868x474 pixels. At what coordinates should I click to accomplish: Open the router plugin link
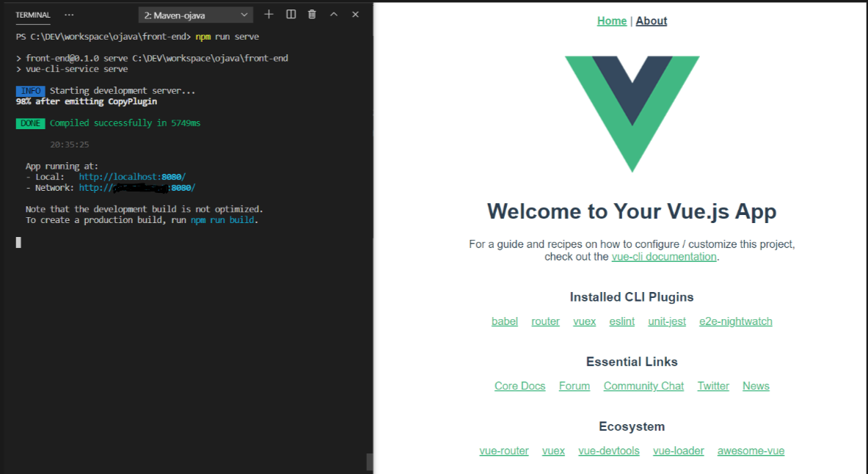coord(545,321)
